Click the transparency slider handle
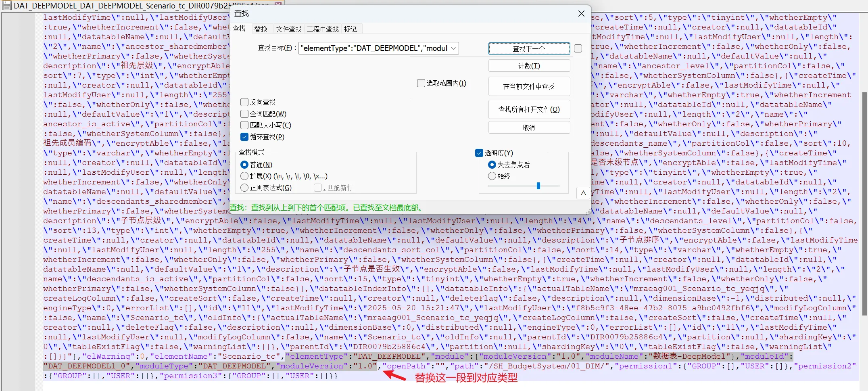This screenshot has width=868, height=391. point(538,186)
